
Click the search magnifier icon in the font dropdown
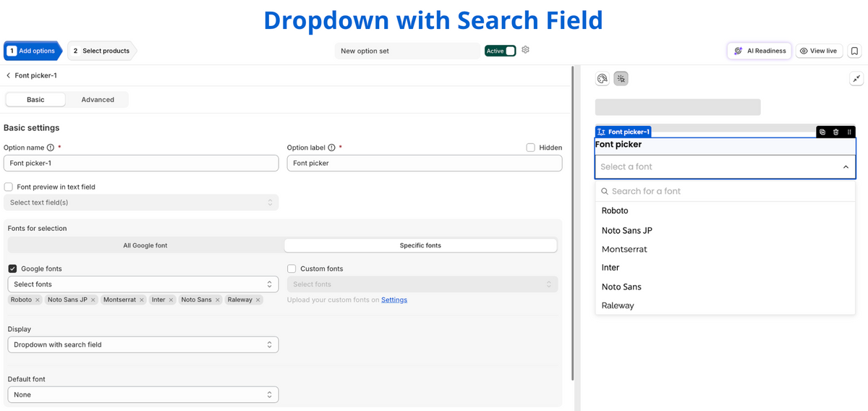605,192
